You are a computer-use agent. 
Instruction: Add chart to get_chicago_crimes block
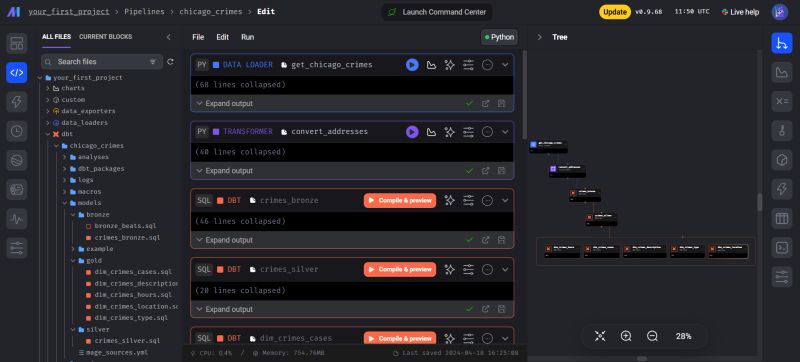pyautogui.click(x=431, y=65)
